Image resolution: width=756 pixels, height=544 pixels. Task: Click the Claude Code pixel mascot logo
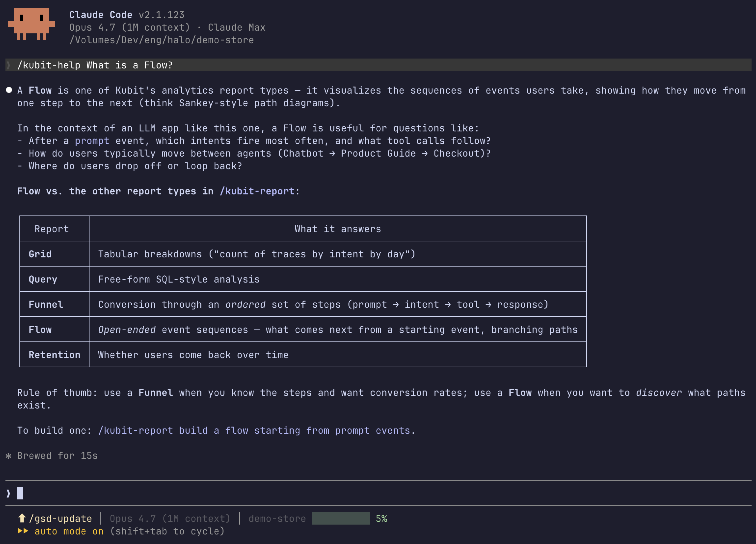[31, 24]
